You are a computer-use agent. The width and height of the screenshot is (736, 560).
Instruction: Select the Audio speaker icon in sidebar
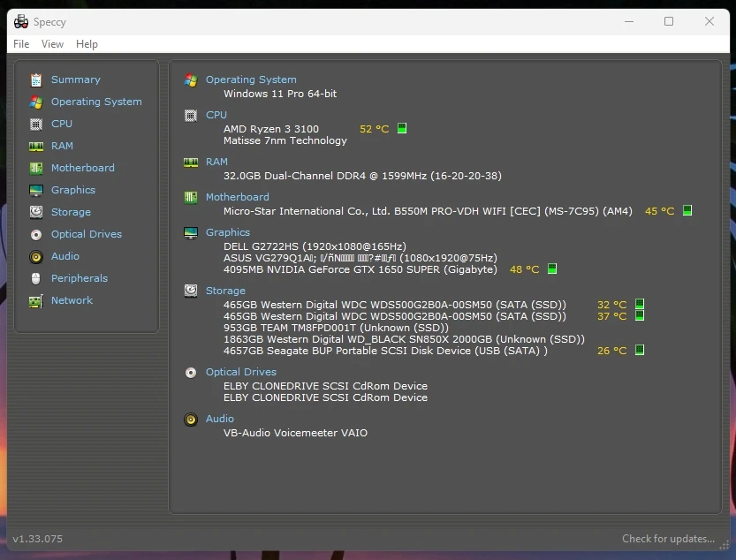coord(36,256)
